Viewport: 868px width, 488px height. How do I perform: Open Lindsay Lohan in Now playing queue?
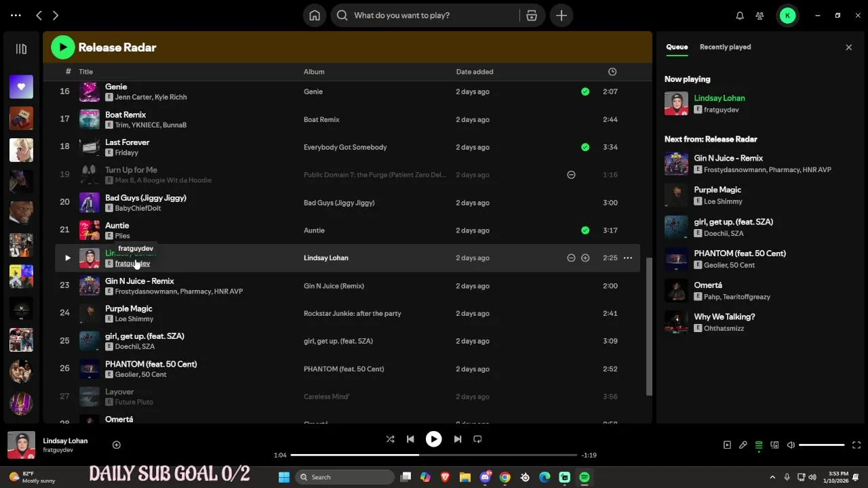pos(719,98)
